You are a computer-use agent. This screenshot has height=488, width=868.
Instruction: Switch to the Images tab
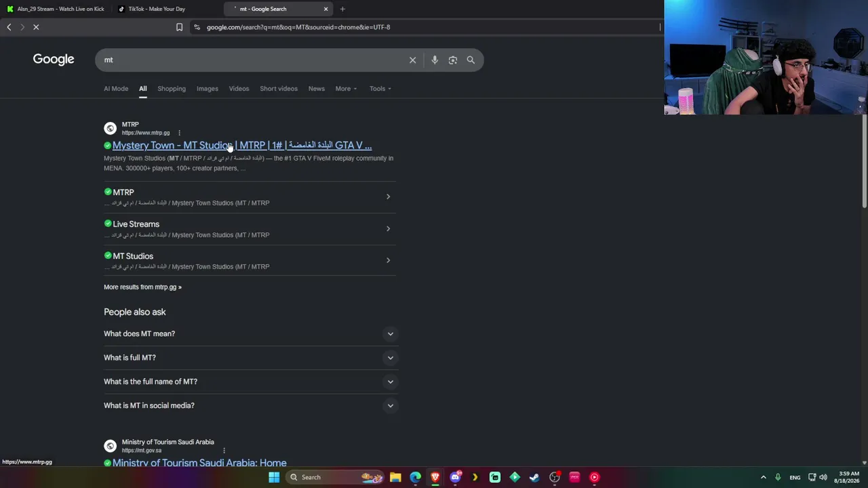pos(208,89)
